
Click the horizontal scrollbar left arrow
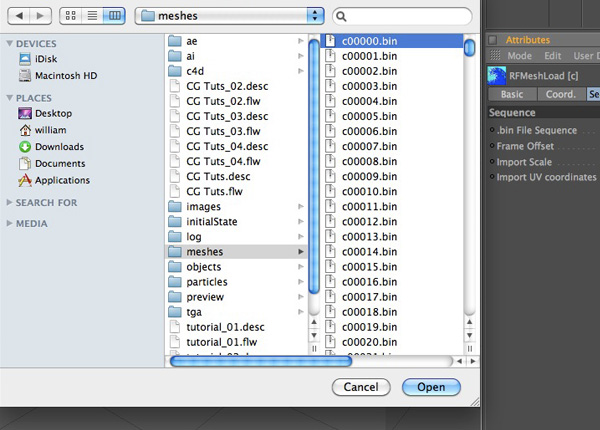point(460,361)
